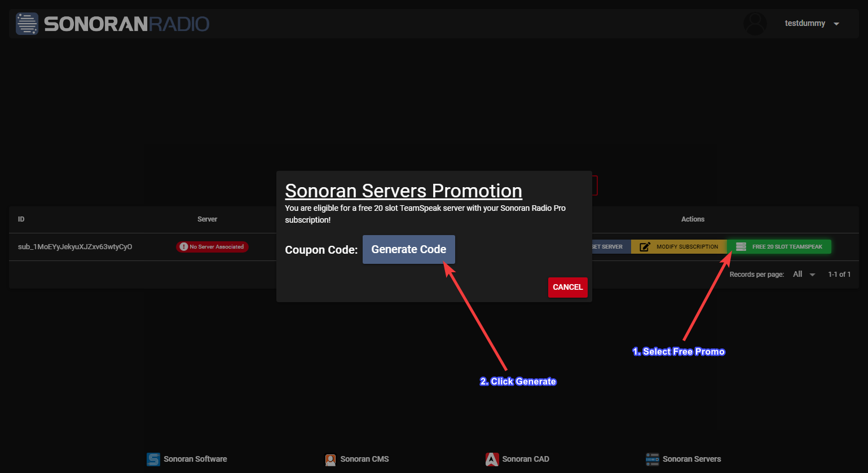Open the Sonoran Servers footer link
The image size is (868, 473).
(683, 459)
